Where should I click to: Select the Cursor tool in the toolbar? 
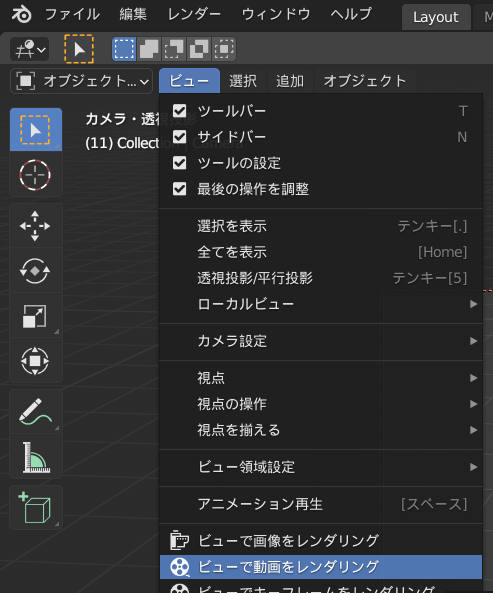coord(35,175)
